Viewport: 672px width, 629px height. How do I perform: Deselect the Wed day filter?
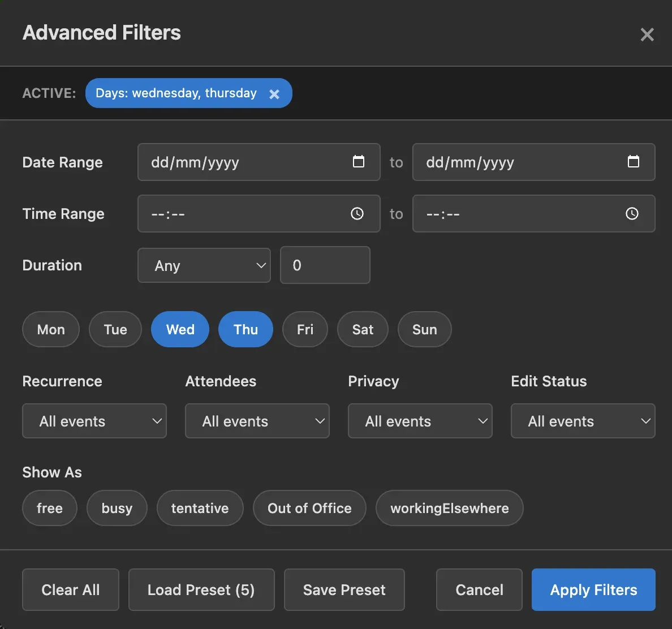click(x=180, y=329)
